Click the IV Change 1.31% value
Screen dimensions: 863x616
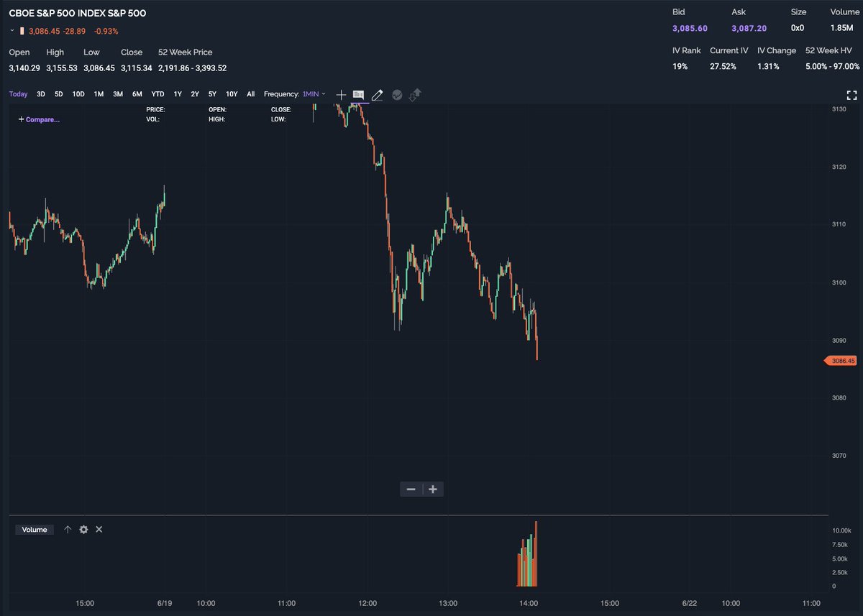point(767,66)
